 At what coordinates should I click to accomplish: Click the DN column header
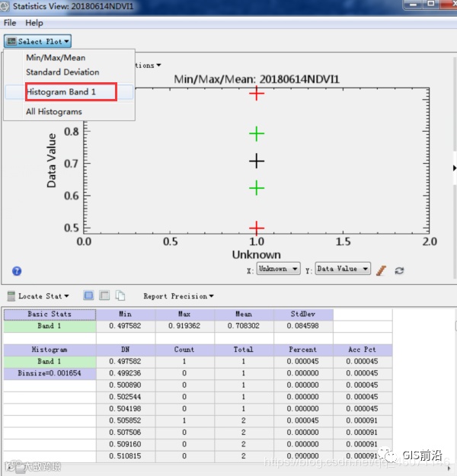[126, 350]
